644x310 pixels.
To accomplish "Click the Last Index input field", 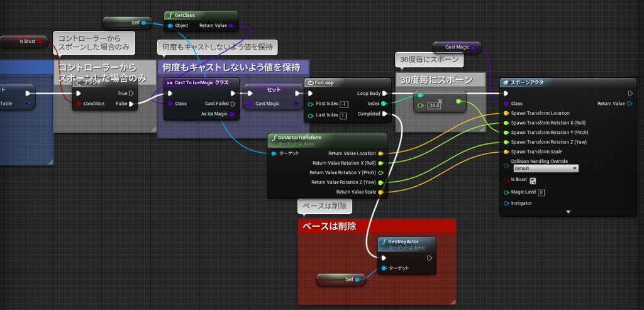I will [x=343, y=116].
